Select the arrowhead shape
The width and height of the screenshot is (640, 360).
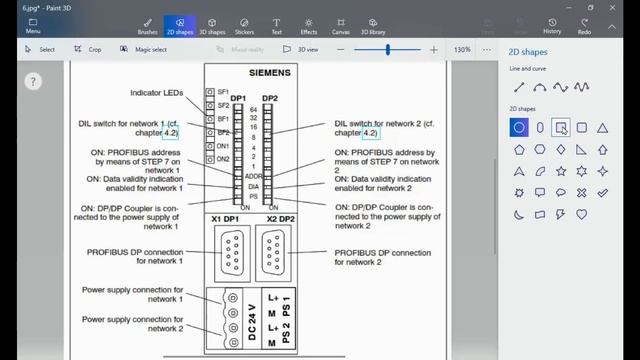[519, 171]
